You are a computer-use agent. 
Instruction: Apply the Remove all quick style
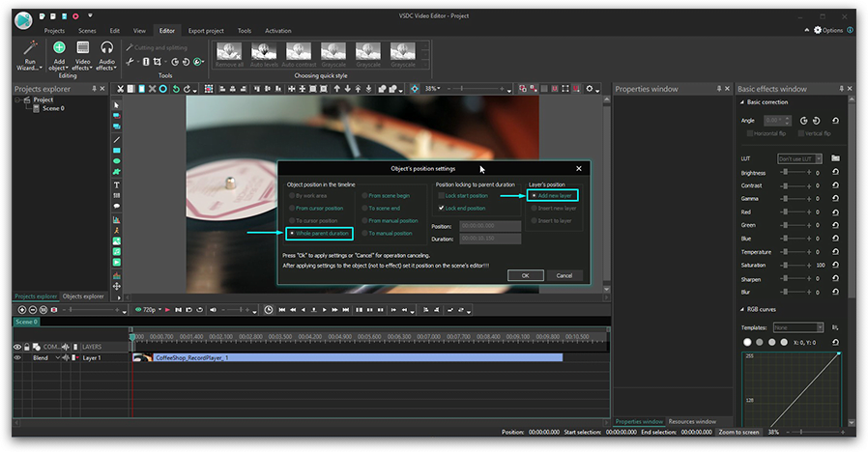click(x=228, y=53)
